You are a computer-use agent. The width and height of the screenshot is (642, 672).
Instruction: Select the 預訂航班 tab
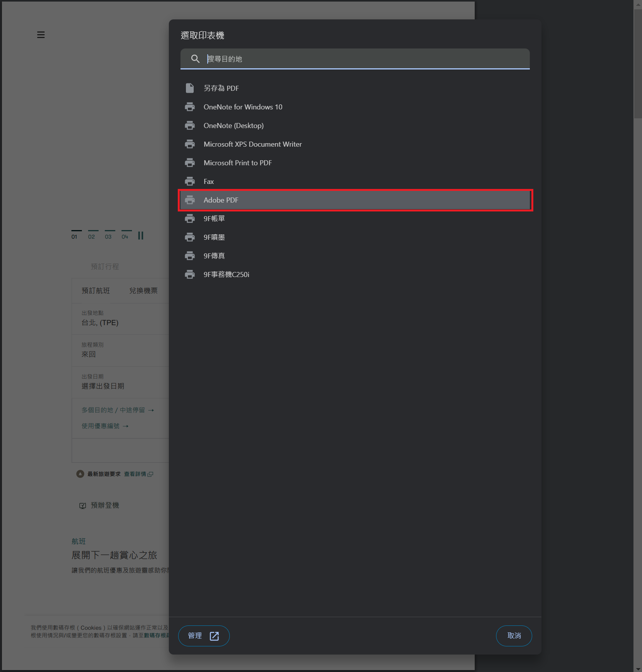(x=95, y=291)
